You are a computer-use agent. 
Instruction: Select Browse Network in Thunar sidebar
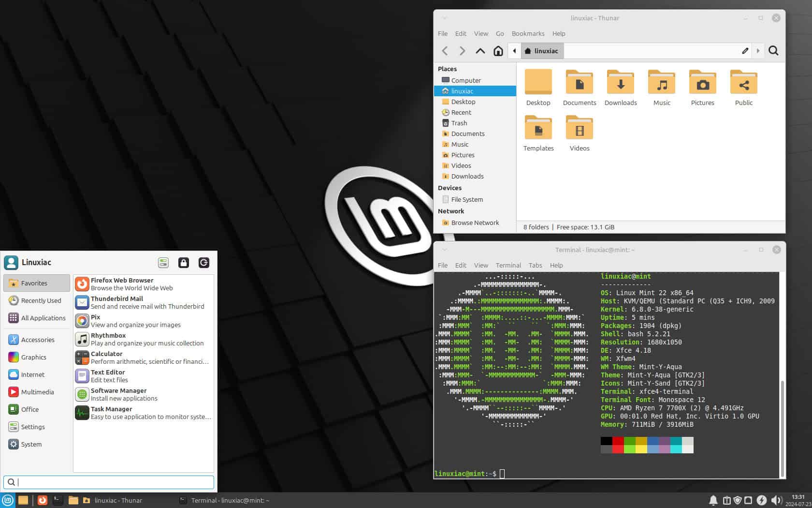click(x=475, y=223)
